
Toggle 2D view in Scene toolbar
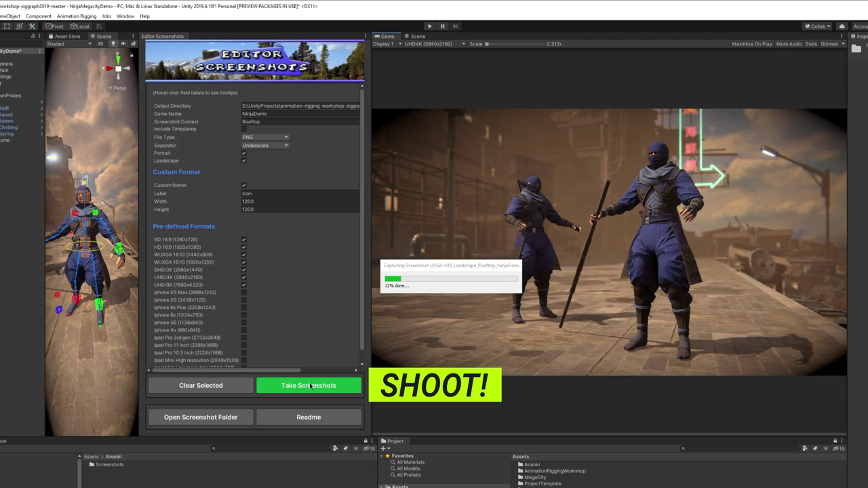(x=101, y=44)
